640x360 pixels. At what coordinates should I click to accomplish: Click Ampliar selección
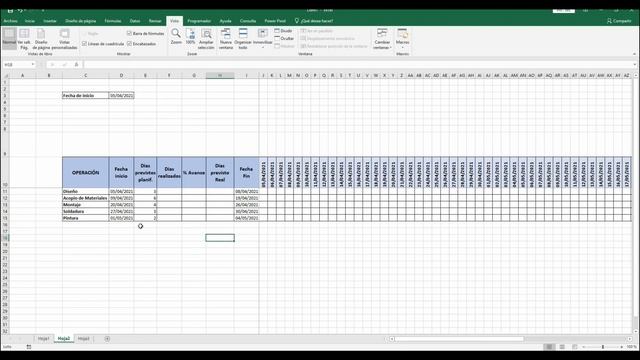pos(206,39)
